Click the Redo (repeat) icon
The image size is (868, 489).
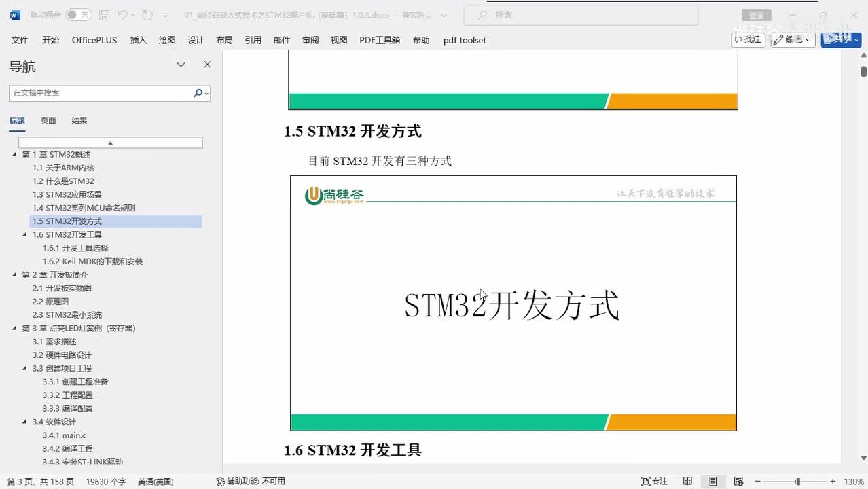(x=147, y=14)
